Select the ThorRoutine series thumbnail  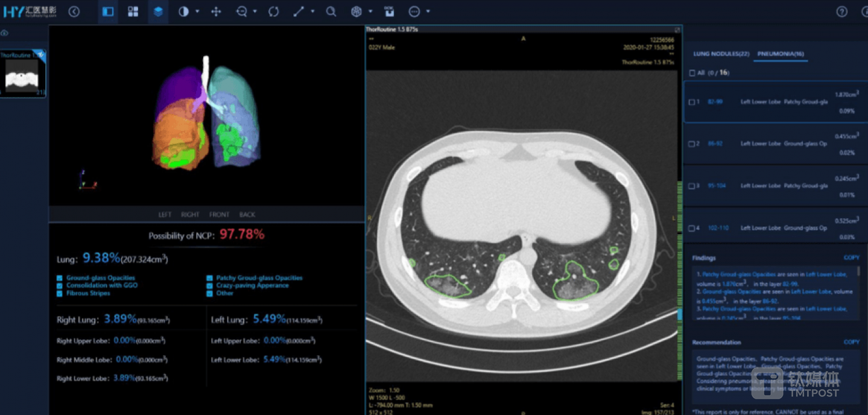(x=22, y=74)
